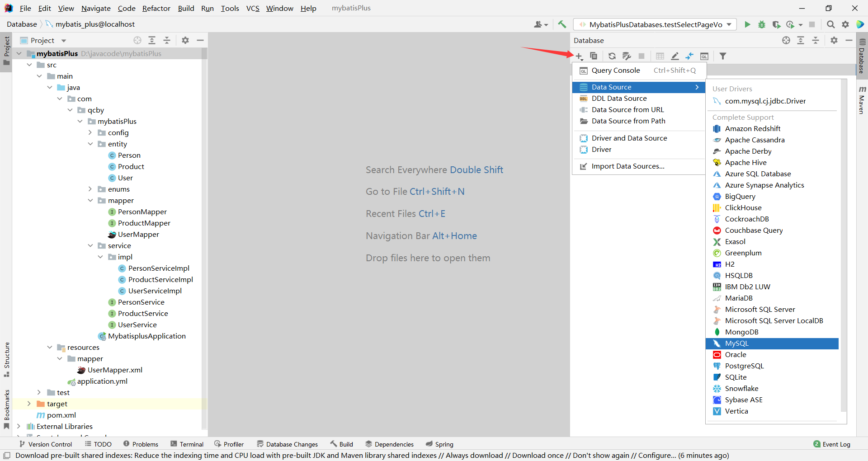Image resolution: width=868 pixels, height=461 pixels.
Task: Open the Refactor menu
Action: tap(156, 8)
